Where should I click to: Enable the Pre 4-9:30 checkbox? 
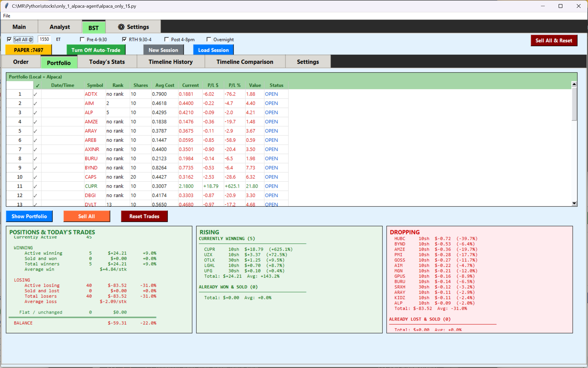point(82,39)
